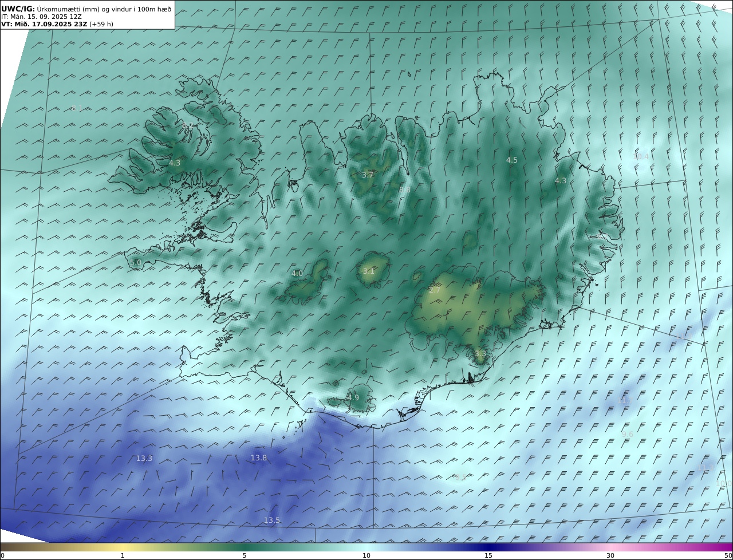733x560 pixels.
Task: Click the colorbar tick label 5
Action: (245, 556)
